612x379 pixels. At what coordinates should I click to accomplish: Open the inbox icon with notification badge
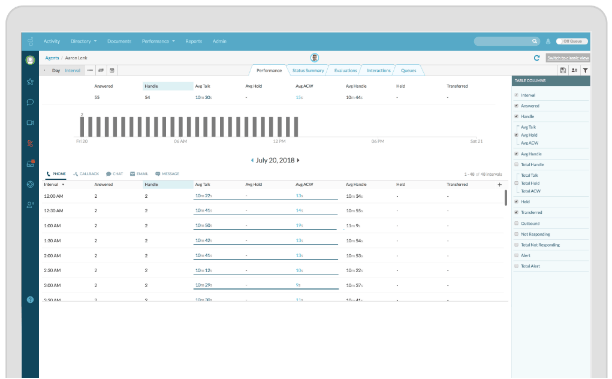coord(30,164)
